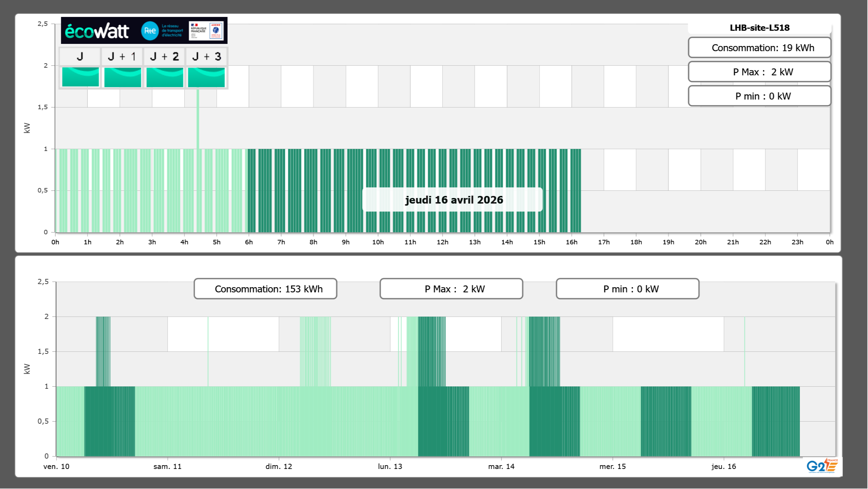Click the green signal under J + 2

pos(165,77)
